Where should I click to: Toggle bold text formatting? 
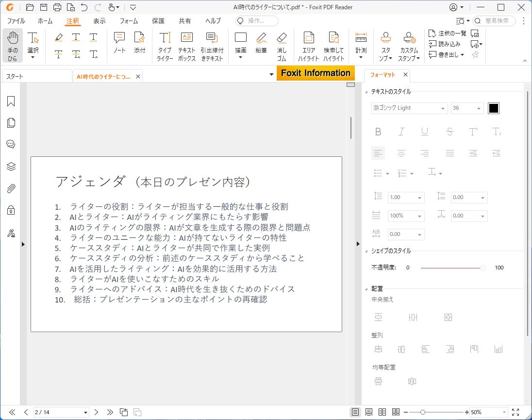point(378,132)
